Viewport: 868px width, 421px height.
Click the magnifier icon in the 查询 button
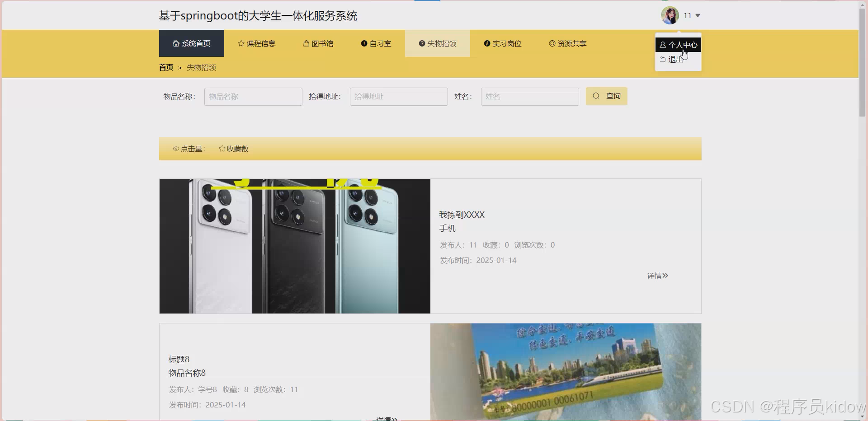[x=596, y=96]
